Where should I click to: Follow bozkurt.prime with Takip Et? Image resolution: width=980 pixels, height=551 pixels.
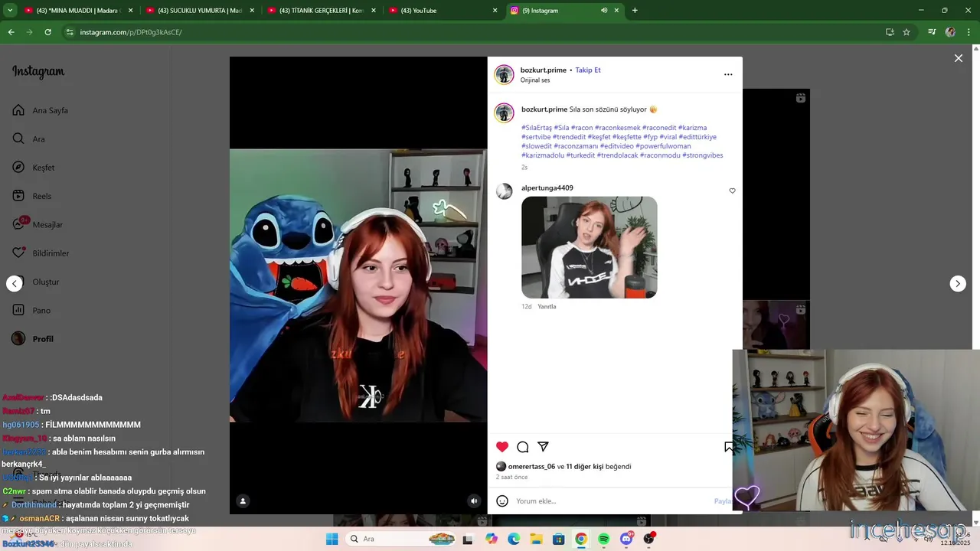click(588, 70)
